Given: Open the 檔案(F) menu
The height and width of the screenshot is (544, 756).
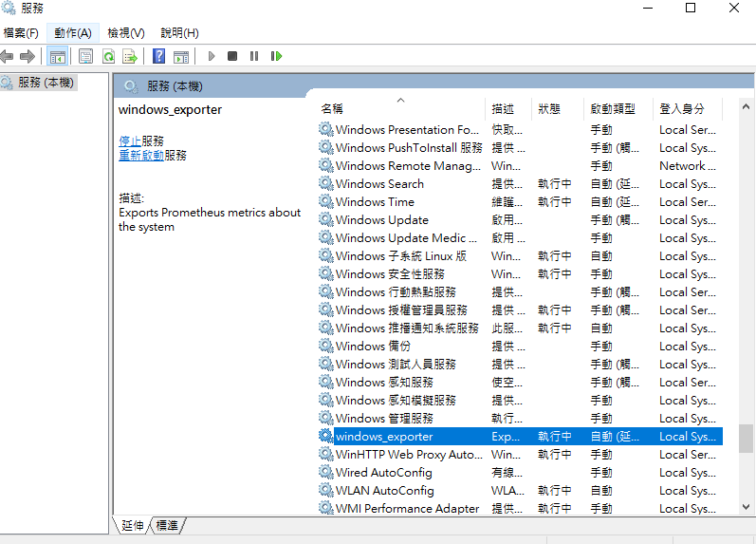Looking at the screenshot, I should [21, 33].
